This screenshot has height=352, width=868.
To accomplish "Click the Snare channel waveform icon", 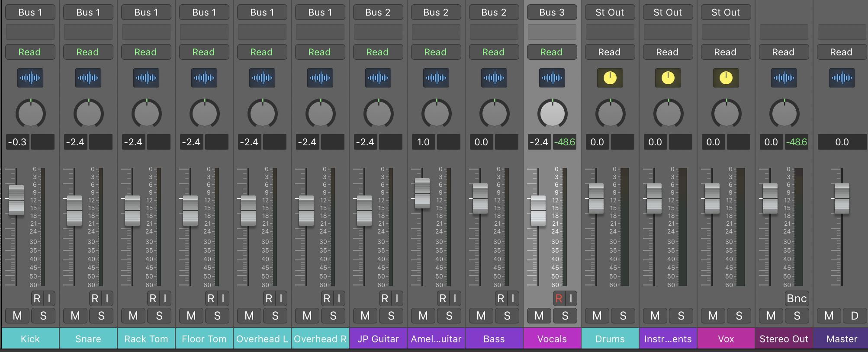I will [x=88, y=78].
